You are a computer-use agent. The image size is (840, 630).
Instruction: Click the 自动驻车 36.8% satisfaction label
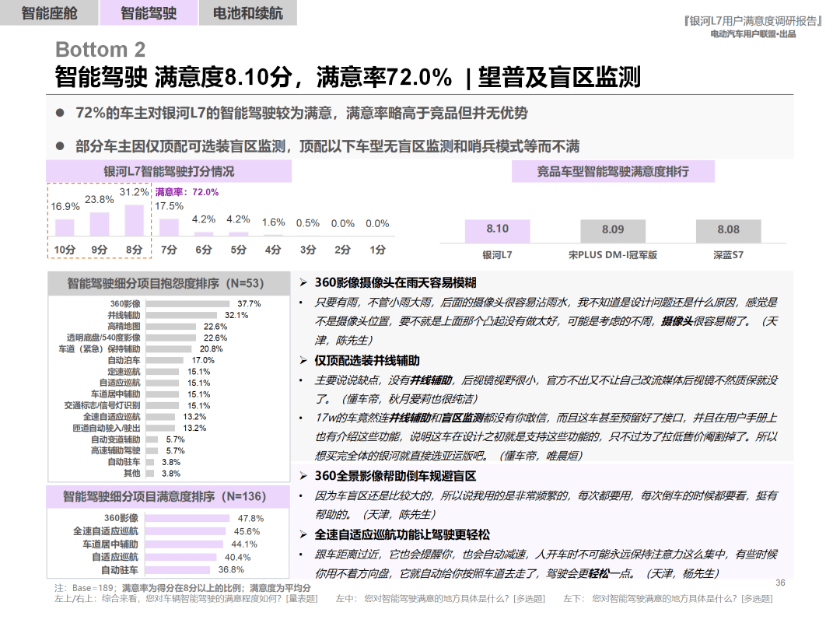(120, 570)
